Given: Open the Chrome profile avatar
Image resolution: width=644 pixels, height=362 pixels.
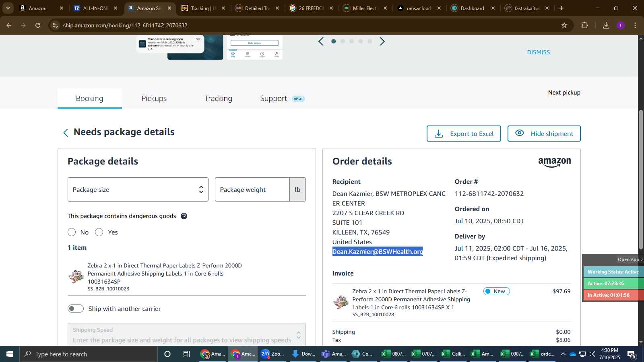Looking at the screenshot, I should click(621, 25).
